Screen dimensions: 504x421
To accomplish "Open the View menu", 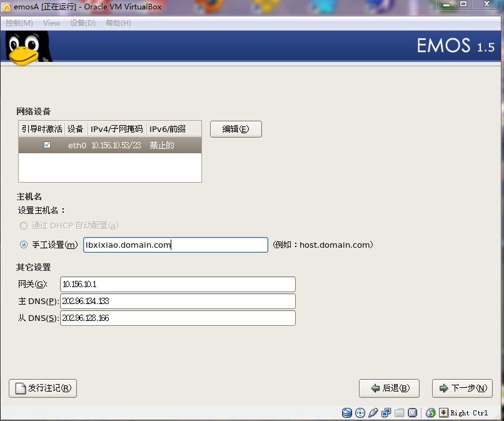I will [x=51, y=23].
